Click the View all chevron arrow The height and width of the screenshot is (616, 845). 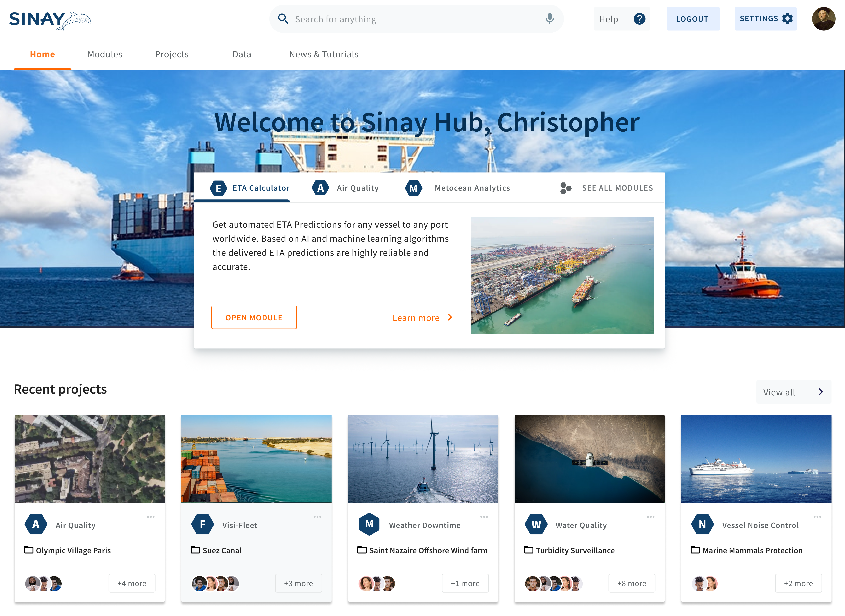click(821, 392)
